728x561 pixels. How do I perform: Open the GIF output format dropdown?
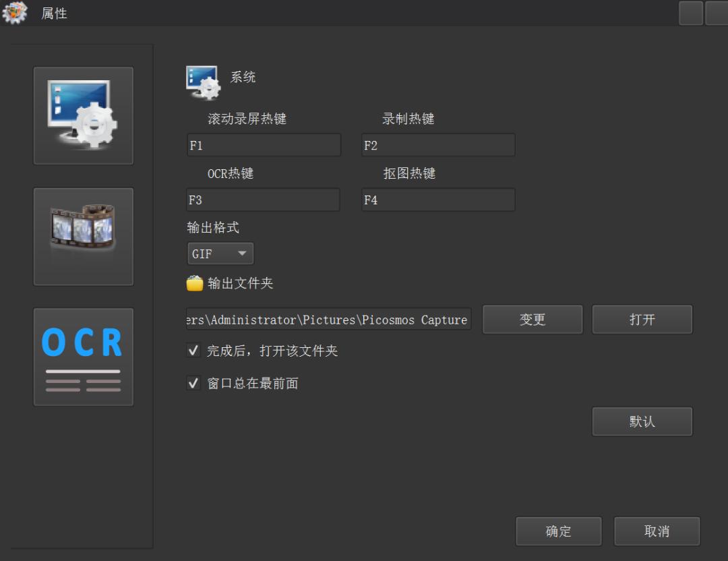[220, 253]
